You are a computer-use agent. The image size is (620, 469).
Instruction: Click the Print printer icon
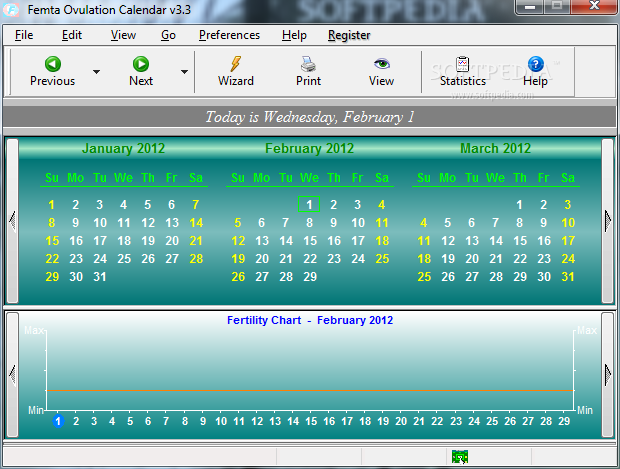click(308, 64)
